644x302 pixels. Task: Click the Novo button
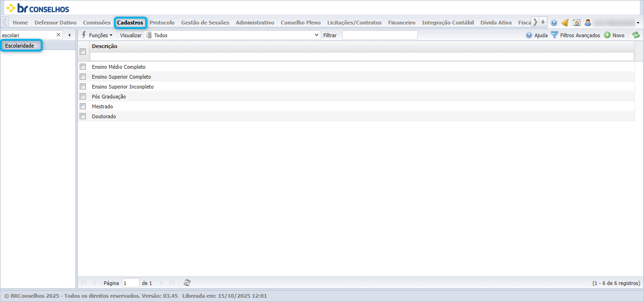click(614, 35)
